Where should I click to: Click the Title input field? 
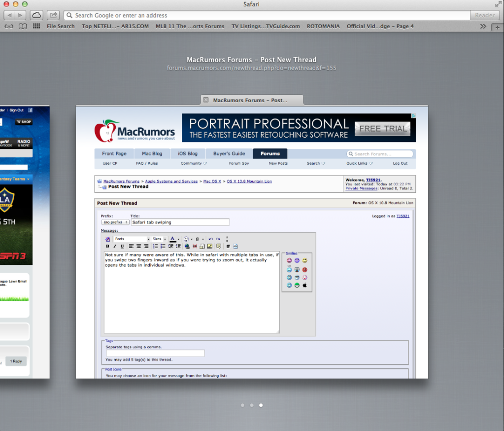pyautogui.click(x=180, y=222)
